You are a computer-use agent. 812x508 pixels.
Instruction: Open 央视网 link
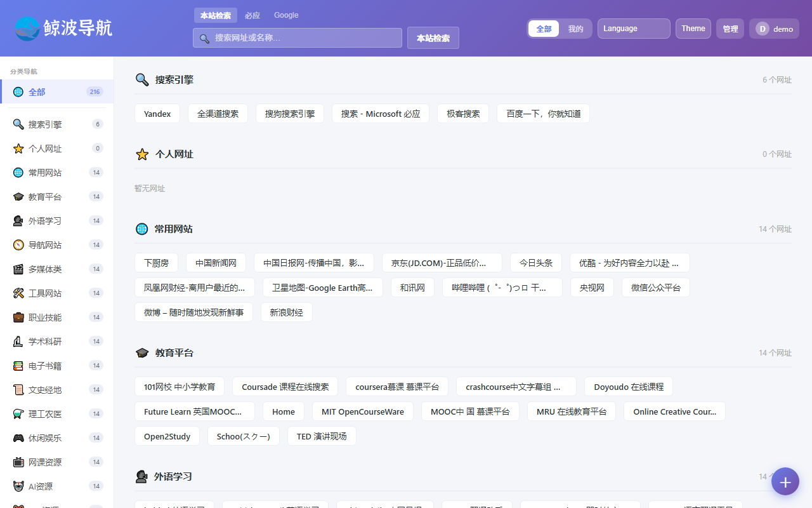(x=592, y=288)
